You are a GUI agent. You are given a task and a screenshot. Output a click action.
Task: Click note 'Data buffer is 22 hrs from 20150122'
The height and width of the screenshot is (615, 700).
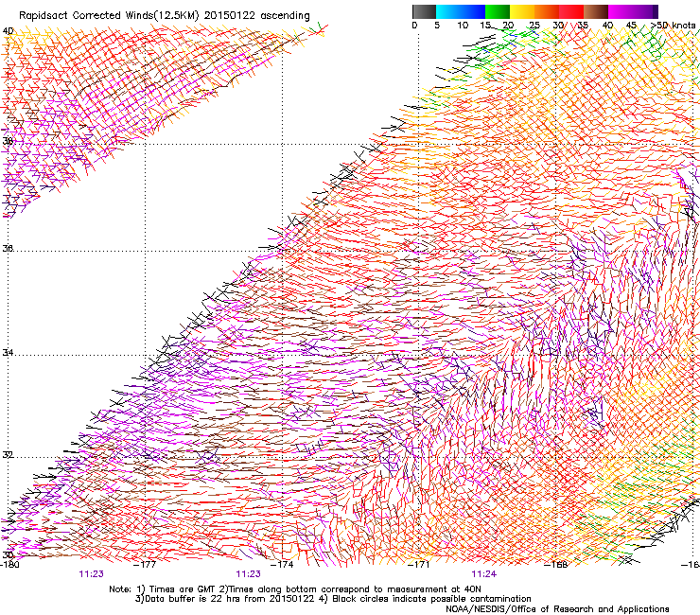click(x=228, y=599)
